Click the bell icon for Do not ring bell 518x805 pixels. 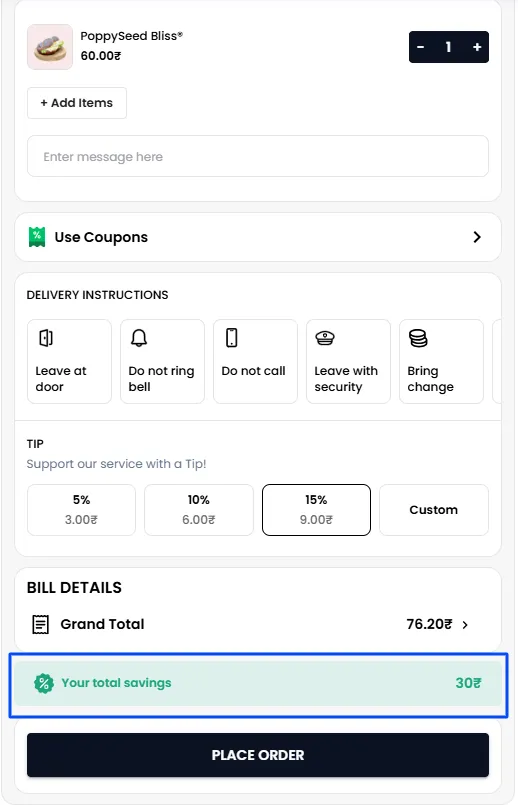(x=139, y=338)
